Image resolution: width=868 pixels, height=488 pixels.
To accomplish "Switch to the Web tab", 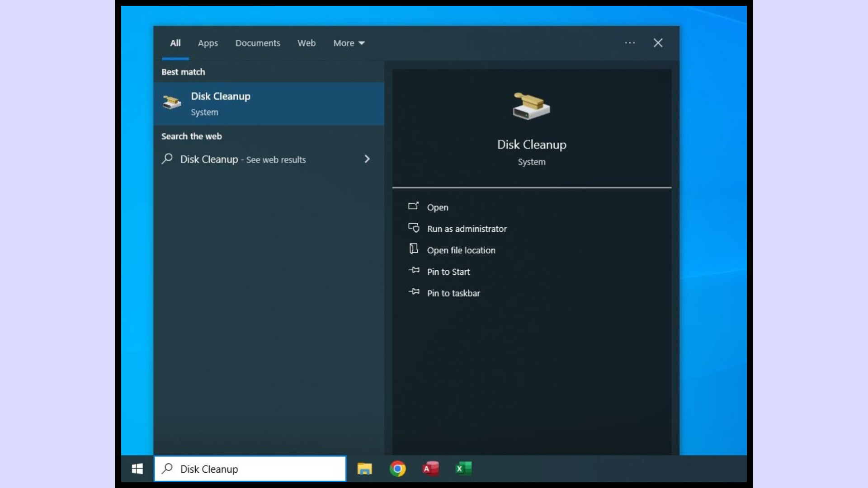I will tap(307, 43).
